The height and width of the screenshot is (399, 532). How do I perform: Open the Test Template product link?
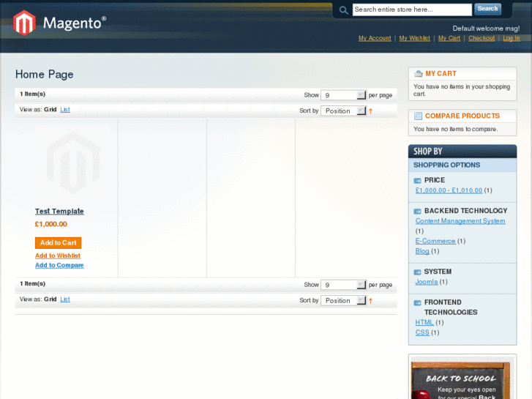tap(59, 212)
